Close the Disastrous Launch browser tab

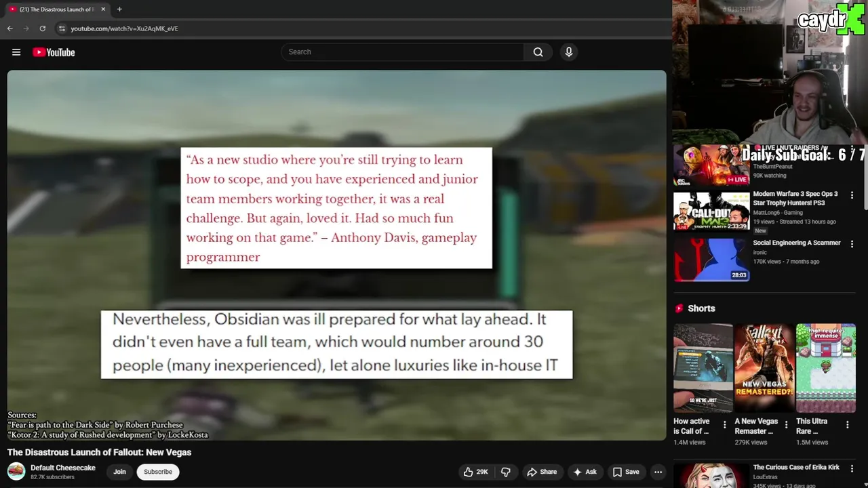tap(103, 9)
